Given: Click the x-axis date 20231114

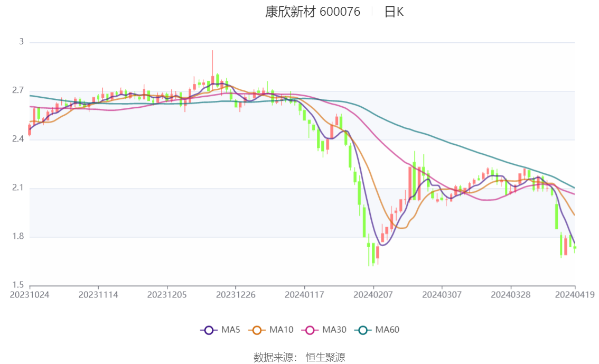Looking at the screenshot, I should (98, 295).
